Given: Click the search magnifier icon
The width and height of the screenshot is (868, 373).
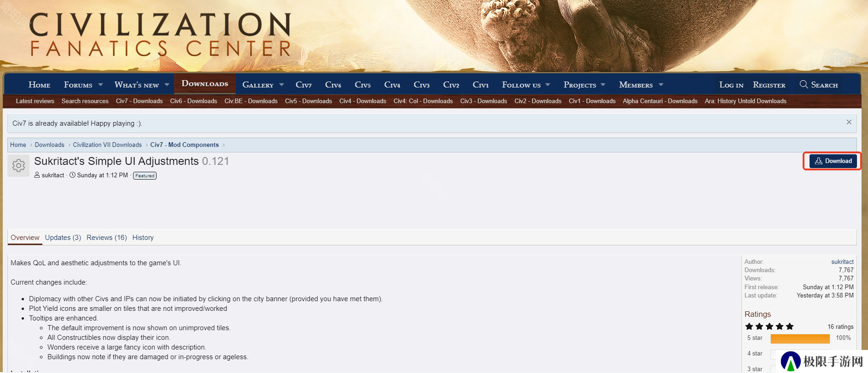Looking at the screenshot, I should pos(804,84).
